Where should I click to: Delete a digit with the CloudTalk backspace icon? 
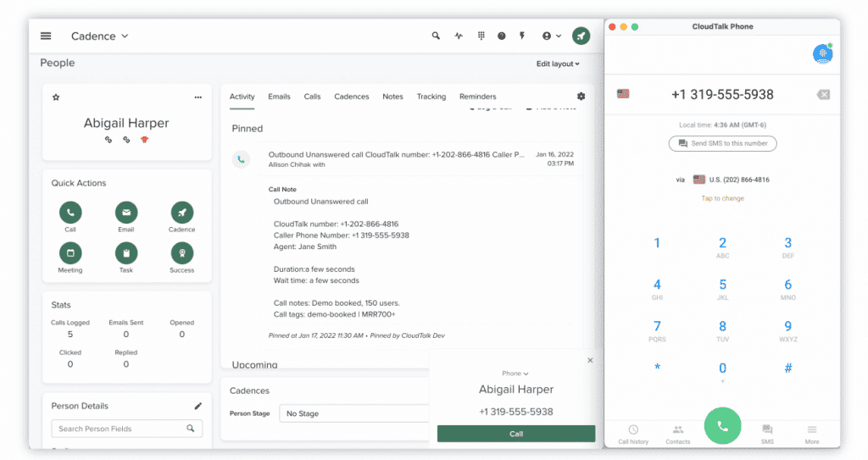[x=823, y=95]
